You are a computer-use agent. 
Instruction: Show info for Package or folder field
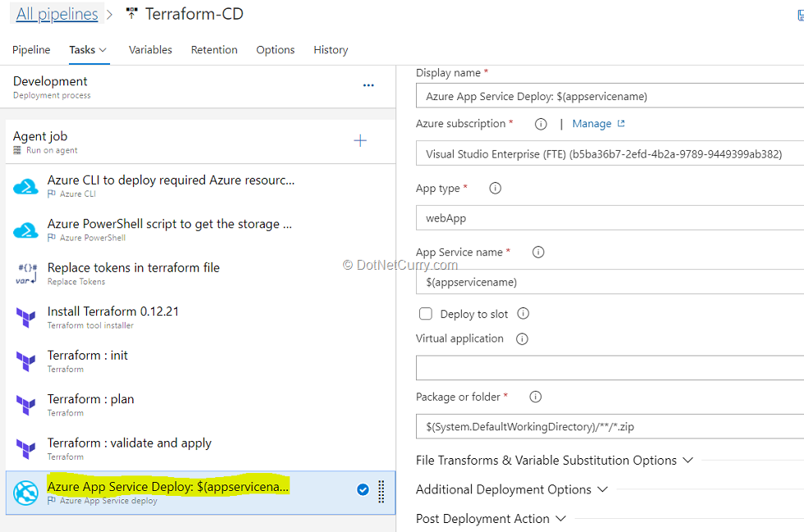point(535,397)
